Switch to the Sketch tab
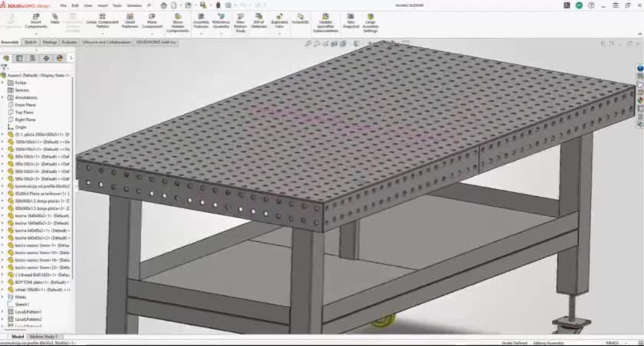The width and height of the screenshot is (644, 346). click(x=30, y=42)
